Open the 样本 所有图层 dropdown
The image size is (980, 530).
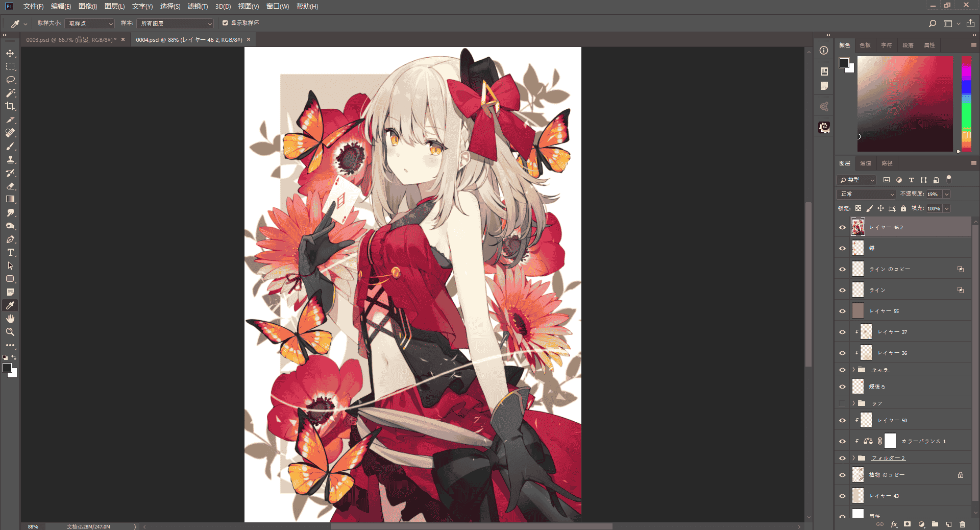click(175, 23)
